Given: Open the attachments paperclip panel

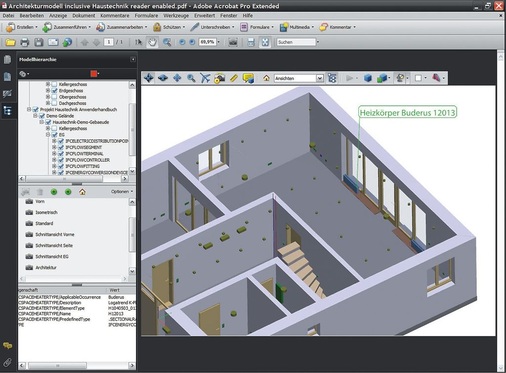Looking at the screenshot, I should click(7, 362).
